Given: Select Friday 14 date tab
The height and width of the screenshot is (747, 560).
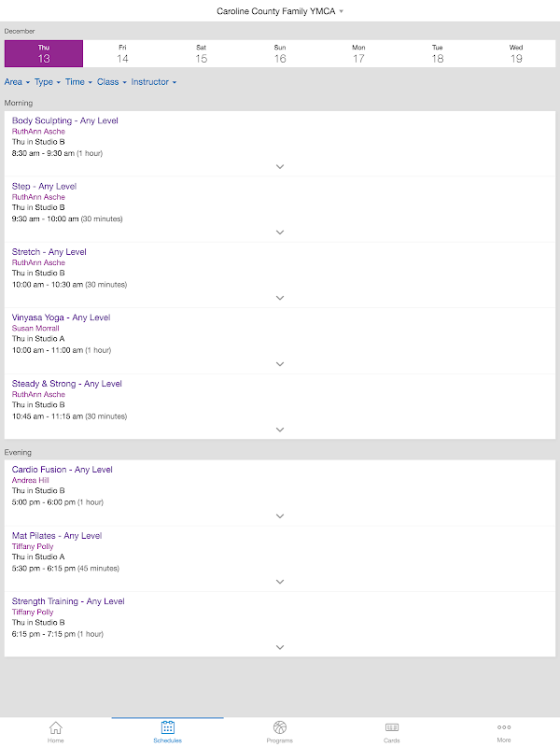Looking at the screenshot, I should (x=122, y=54).
